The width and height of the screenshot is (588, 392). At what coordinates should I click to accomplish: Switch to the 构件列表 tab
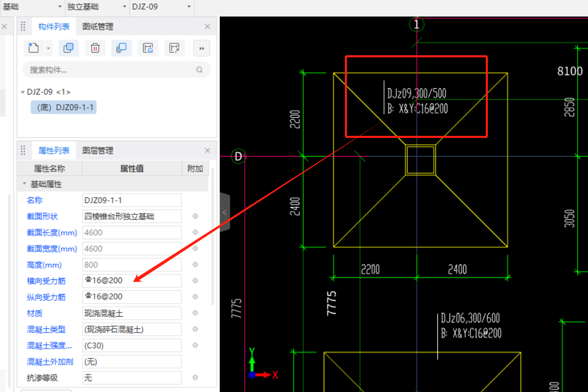(54, 27)
